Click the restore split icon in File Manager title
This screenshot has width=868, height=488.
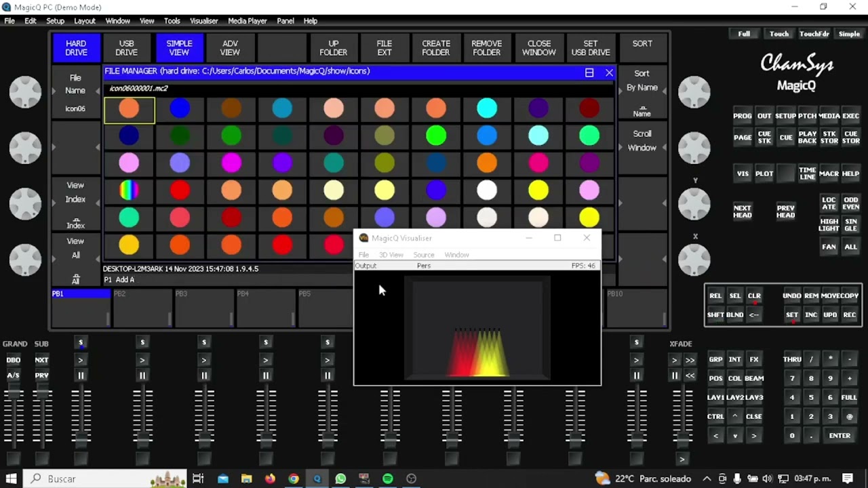pyautogui.click(x=589, y=73)
